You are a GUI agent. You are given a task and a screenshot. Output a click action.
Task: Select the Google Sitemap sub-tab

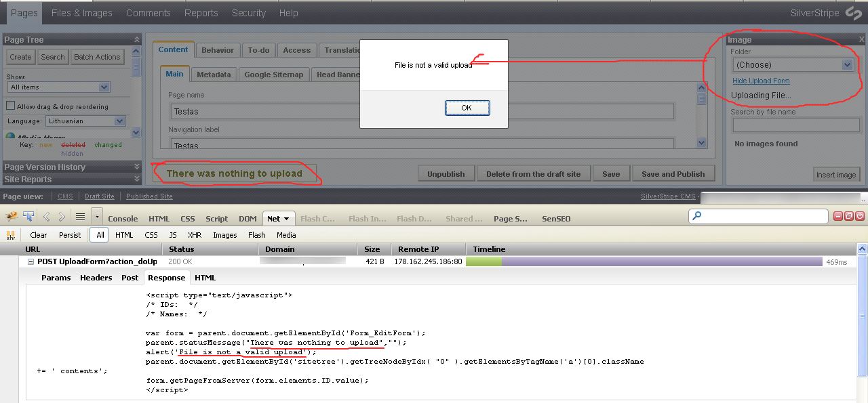[x=274, y=75]
